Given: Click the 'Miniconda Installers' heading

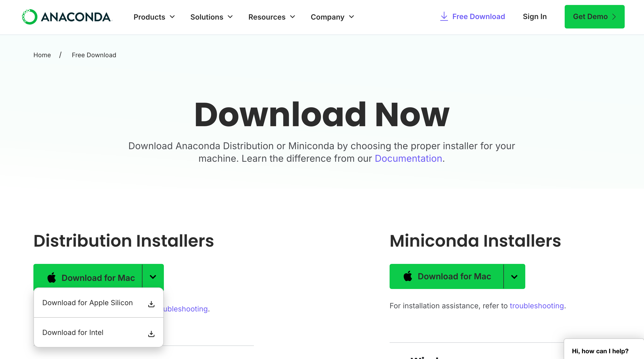Looking at the screenshot, I should pos(475,241).
